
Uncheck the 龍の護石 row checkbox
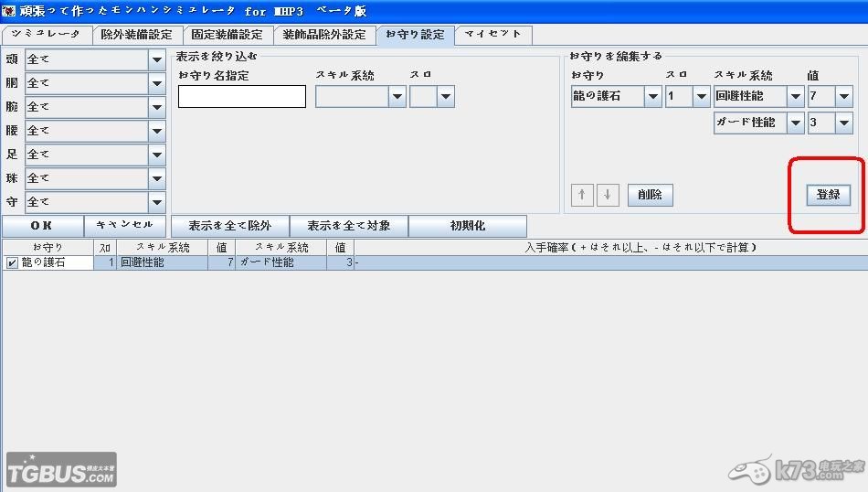pos(12,262)
